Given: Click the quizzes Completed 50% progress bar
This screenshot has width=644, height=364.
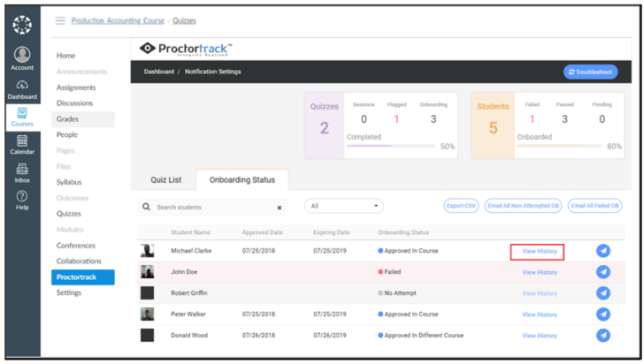Looking at the screenshot, I should (x=391, y=146).
